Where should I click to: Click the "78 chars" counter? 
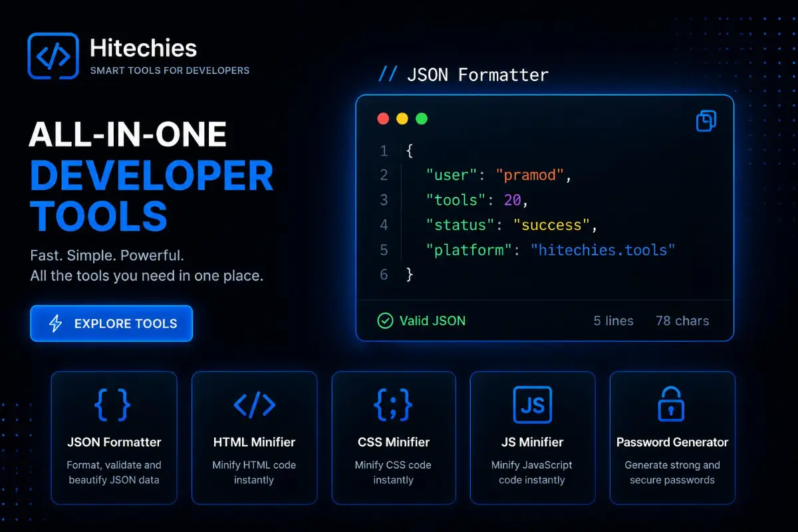[x=682, y=321]
